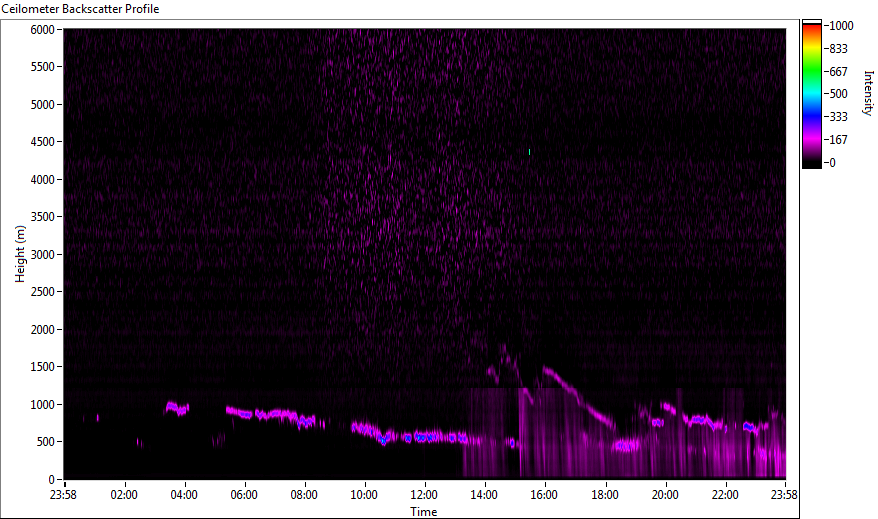Screen dimensions: 878x519
Task: Select the 1000 height axis label
Action: 43,405
